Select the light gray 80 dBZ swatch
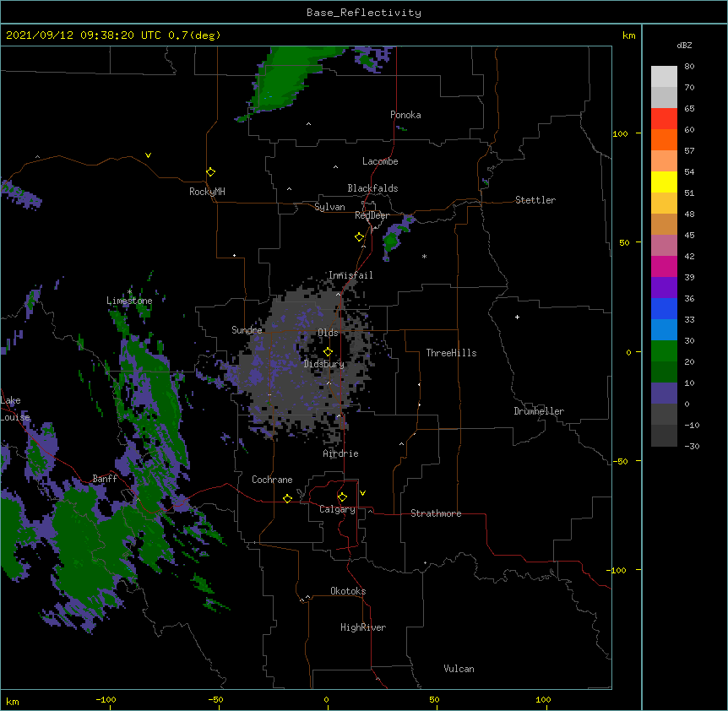The image size is (728, 711). [x=664, y=77]
